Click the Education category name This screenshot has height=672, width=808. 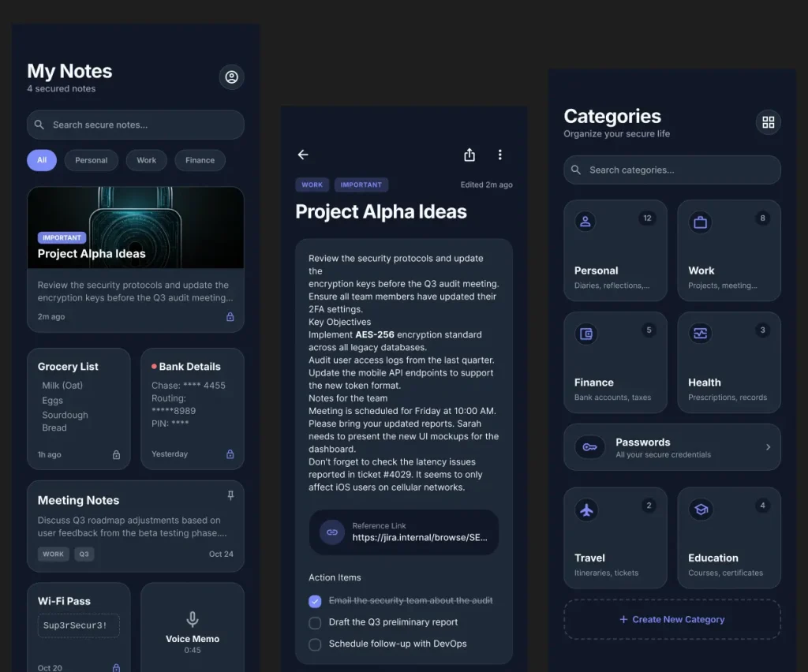tap(713, 558)
